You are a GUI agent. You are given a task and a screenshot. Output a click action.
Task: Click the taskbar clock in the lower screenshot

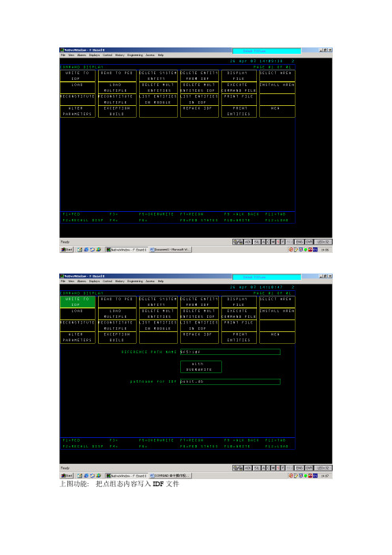click(x=325, y=476)
